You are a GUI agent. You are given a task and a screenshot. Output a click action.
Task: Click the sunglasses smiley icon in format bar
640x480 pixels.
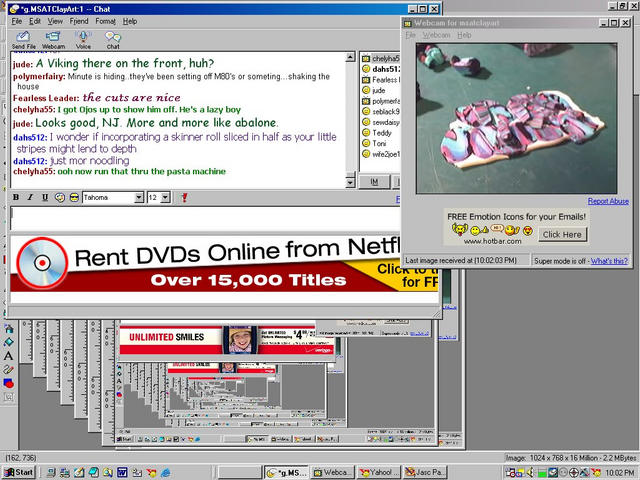click(x=74, y=198)
